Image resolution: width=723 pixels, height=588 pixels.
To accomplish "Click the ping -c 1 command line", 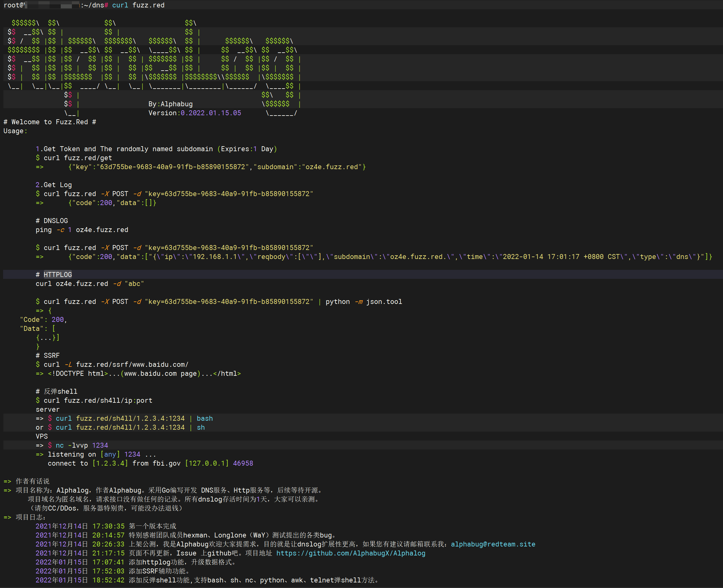I will click(82, 230).
